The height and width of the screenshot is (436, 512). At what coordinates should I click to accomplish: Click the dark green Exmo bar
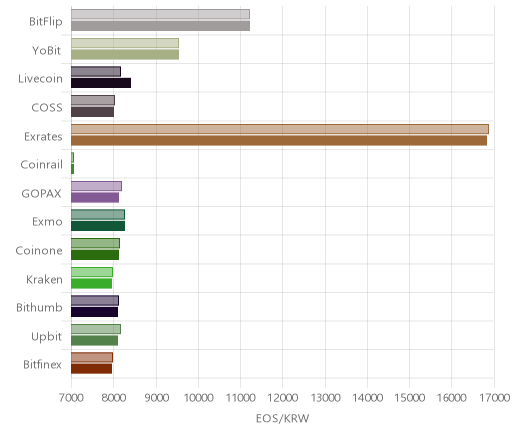pos(98,226)
